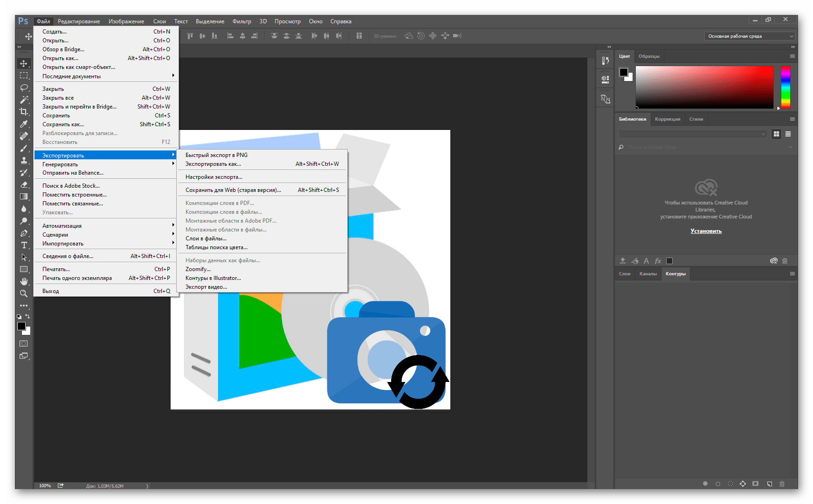Expand the Импортировать submenu
This screenshot has width=813, height=504.
106,243
